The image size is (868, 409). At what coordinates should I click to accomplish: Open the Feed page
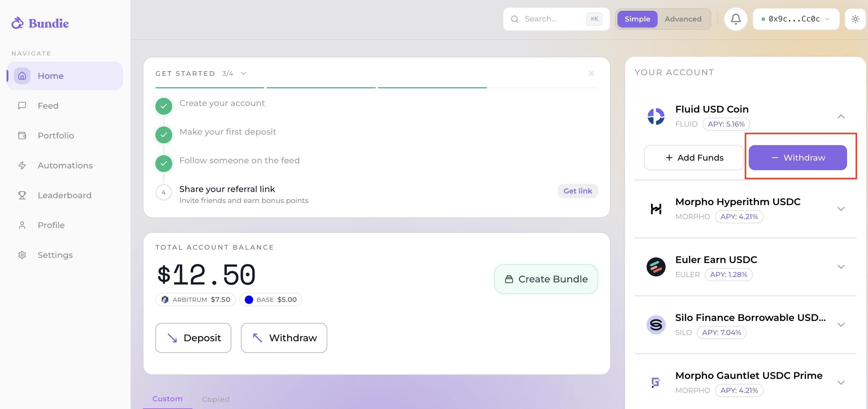point(65,106)
